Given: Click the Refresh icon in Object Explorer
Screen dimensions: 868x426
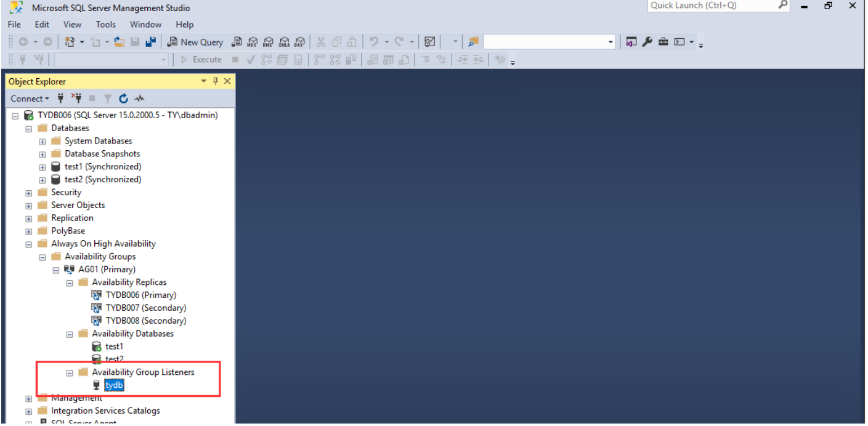Looking at the screenshot, I should click(124, 98).
